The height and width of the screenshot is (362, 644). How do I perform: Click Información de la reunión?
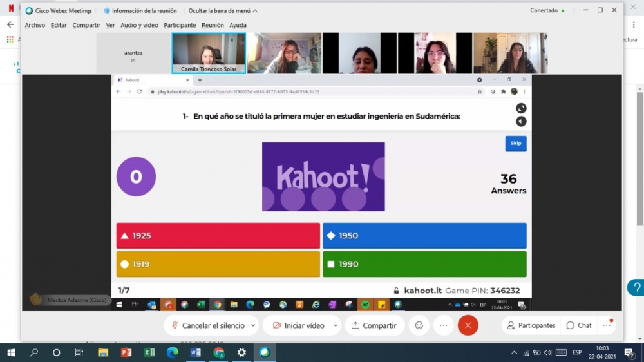coord(140,11)
